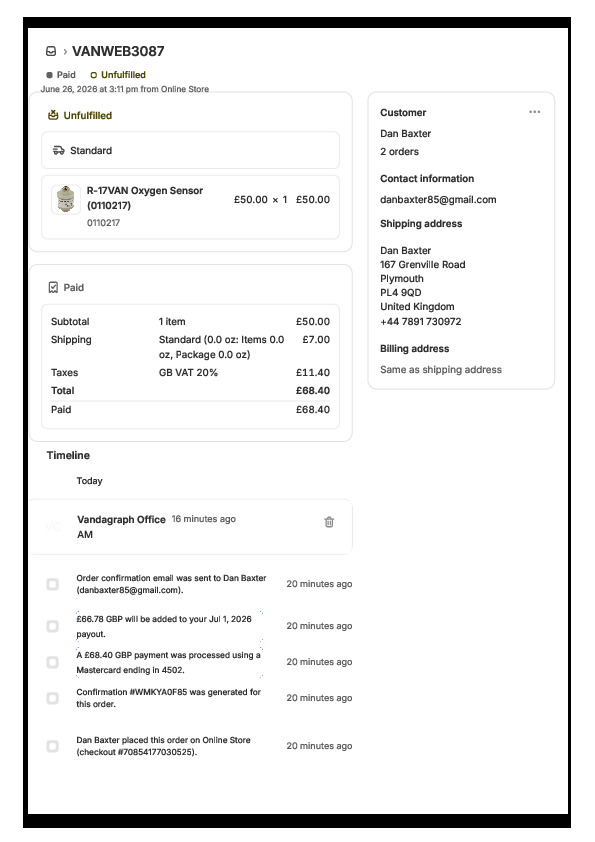Image resolution: width=595 pixels, height=842 pixels.
Task: Click the orders inbox icon beside VANWEB3087
Action: coord(51,52)
